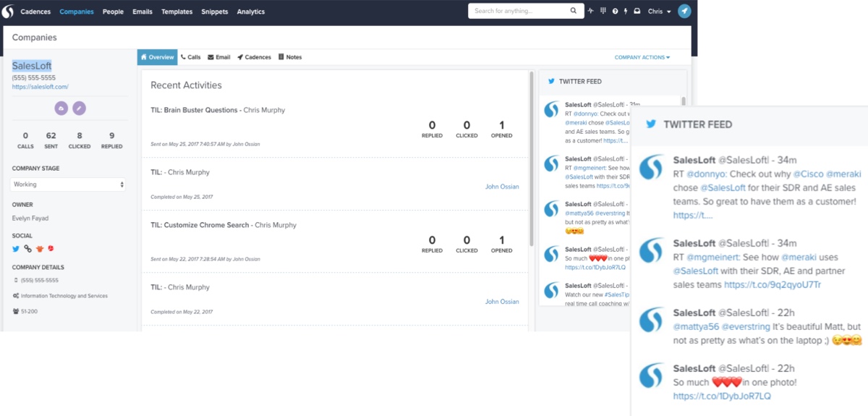Click the 9 Replied statistic
The width and height of the screenshot is (868, 416).
coord(111,140)
